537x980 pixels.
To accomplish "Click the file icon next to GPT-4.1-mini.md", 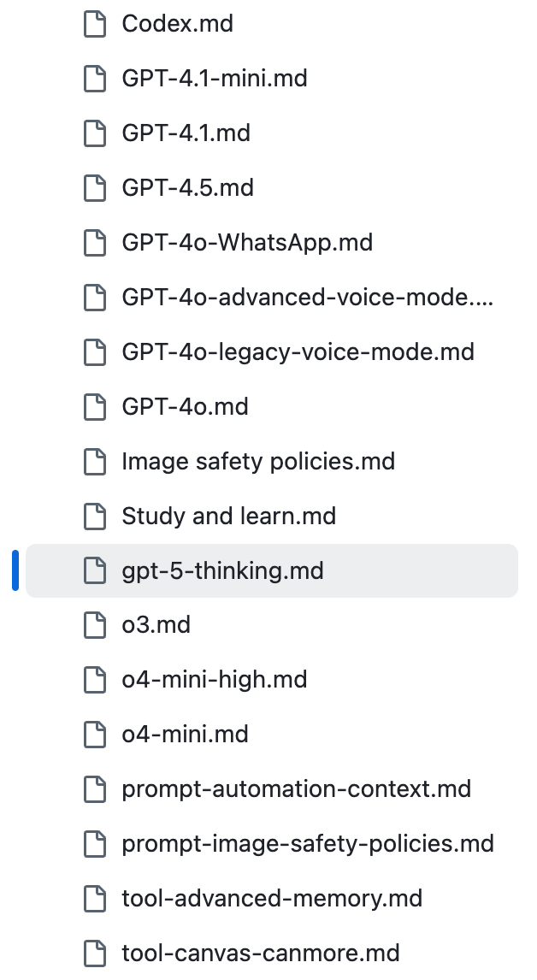I will [x=94, y=79].
